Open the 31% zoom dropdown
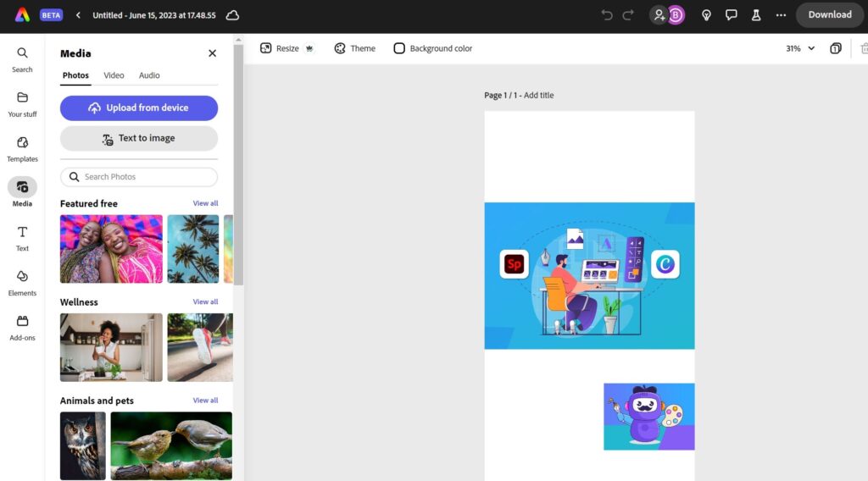Viewport: 868px width, 481px height. pyautogui.click(x=800, y=48)
